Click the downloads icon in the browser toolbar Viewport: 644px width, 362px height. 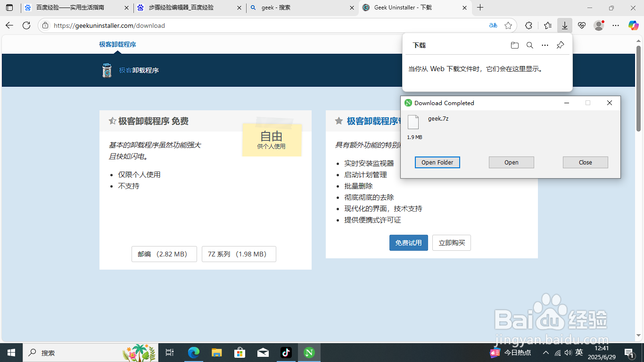(x=565, y=25)
